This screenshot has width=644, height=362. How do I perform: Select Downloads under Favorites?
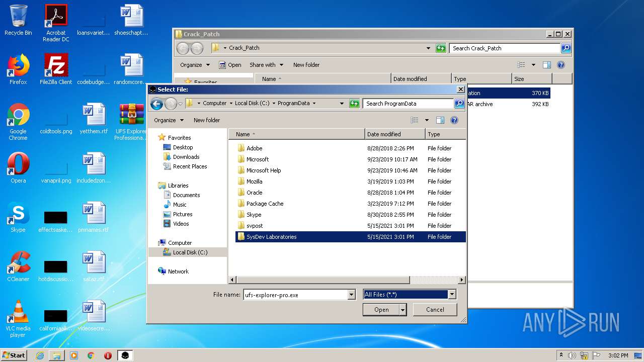click(181, 157)
